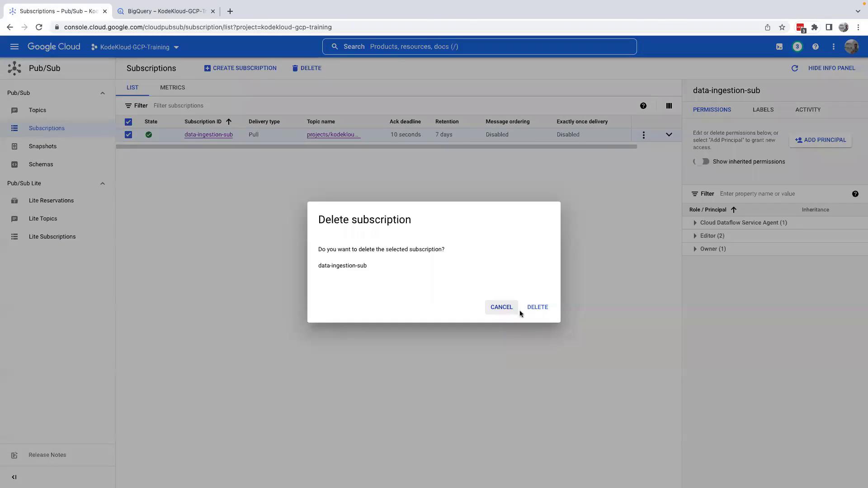
Task: Switch to the Metrics tab
Action: pyautogui.click(x=172, y=88)
